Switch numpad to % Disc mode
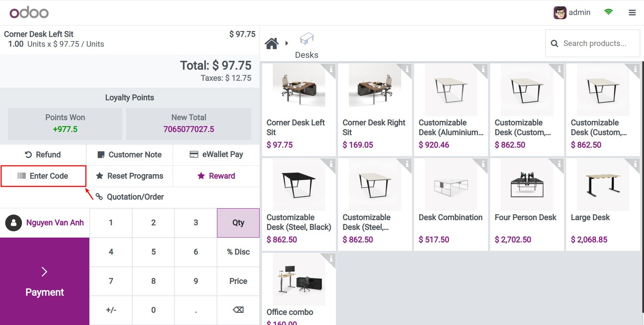 (x=238, y=252)
